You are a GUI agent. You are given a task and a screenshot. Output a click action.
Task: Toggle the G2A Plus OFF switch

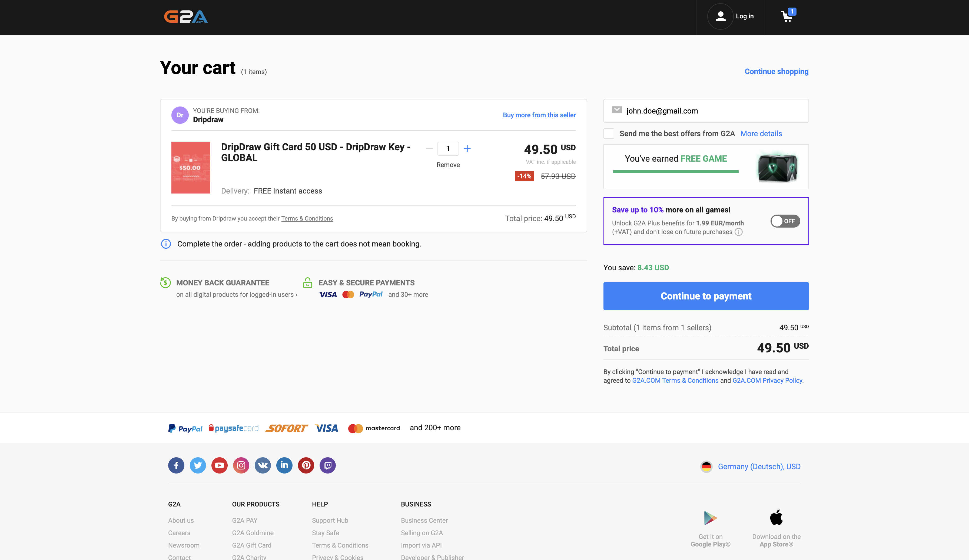click(x=785, y=221)
